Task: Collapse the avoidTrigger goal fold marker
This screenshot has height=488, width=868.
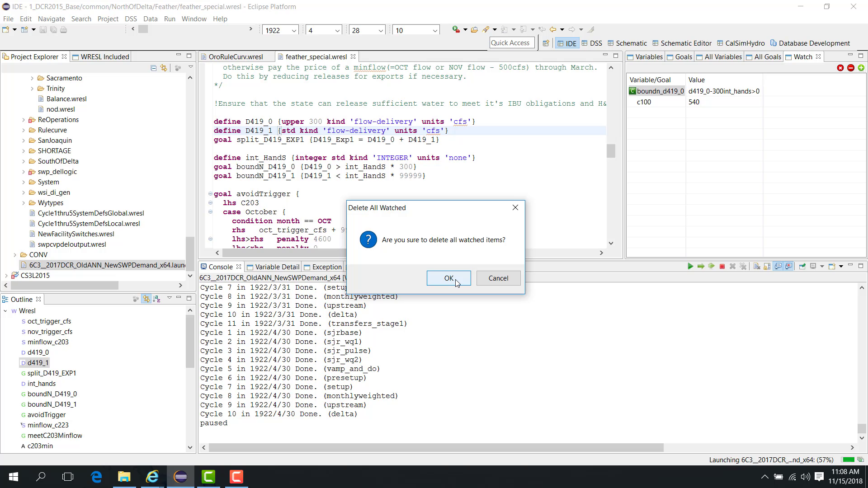Action: pos(210,194)
